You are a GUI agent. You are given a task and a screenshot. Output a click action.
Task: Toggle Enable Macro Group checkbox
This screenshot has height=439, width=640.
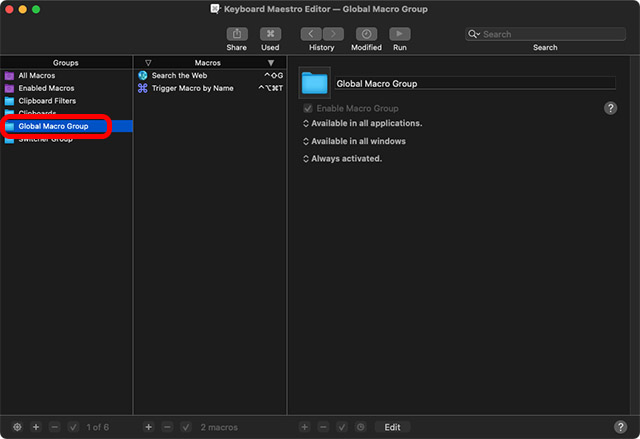click(308, 109)
